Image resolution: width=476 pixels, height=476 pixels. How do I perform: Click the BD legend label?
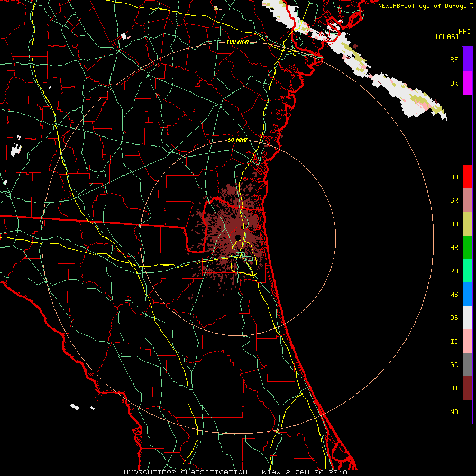pos(454,224)
